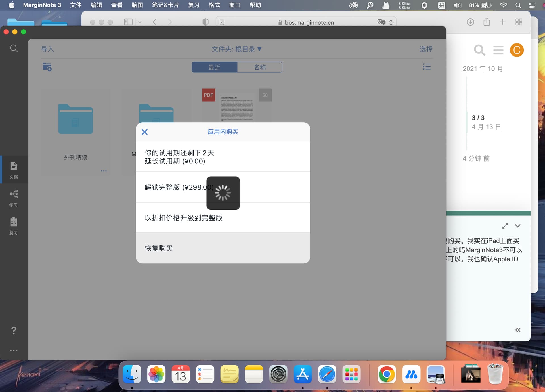Open sidebar more options ellipsis

[x=14, y=350]
